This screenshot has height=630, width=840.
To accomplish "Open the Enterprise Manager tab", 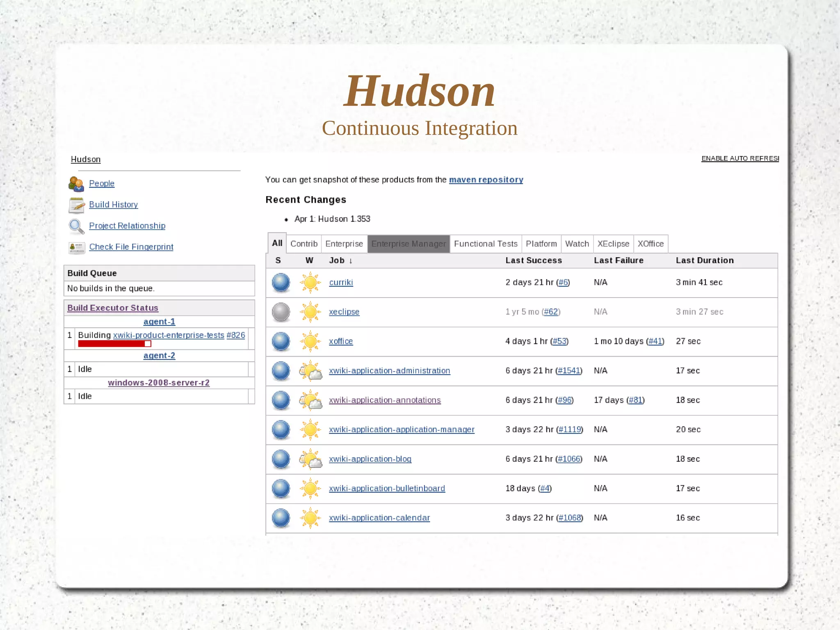I will point(409,244).
